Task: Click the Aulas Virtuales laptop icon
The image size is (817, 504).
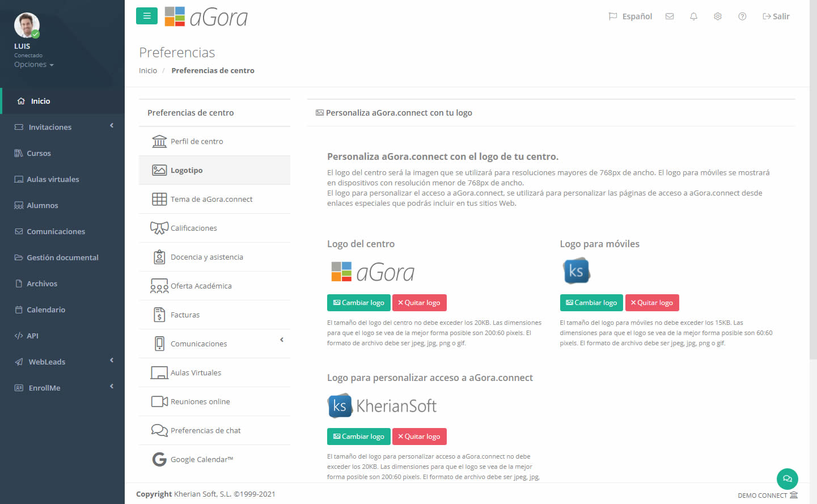Action: (159, 372)
